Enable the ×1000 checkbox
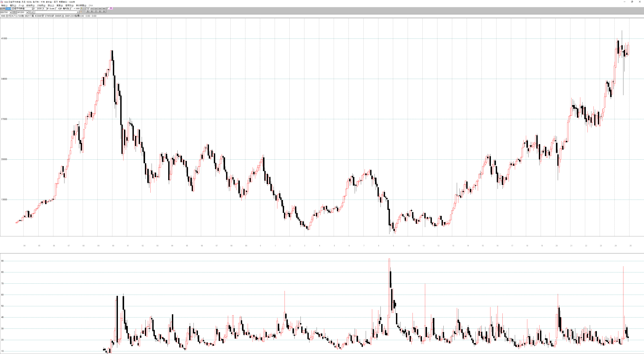This screenshot has width=644, height=354. 71,9
